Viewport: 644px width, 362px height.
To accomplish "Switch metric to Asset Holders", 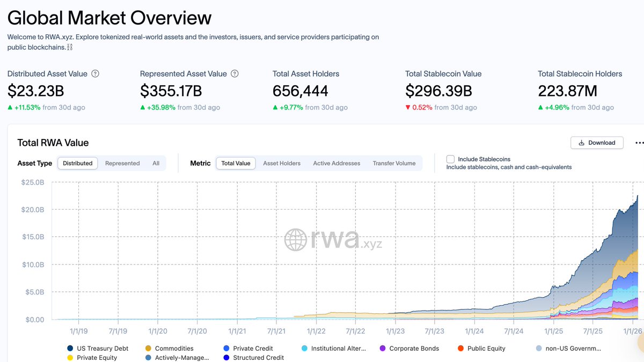I will (x=282, y=163).
